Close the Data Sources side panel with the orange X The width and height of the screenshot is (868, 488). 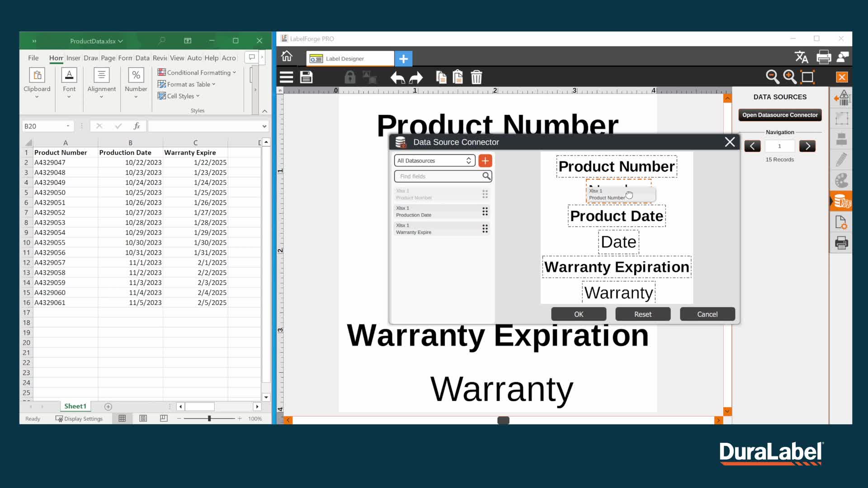click(842, 77)
